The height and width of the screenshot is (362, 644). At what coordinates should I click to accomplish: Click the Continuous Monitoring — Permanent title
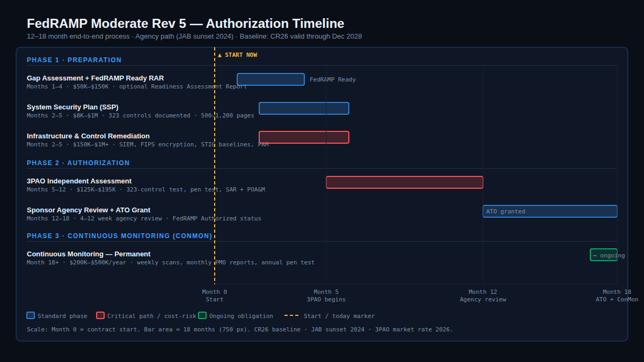89,254
